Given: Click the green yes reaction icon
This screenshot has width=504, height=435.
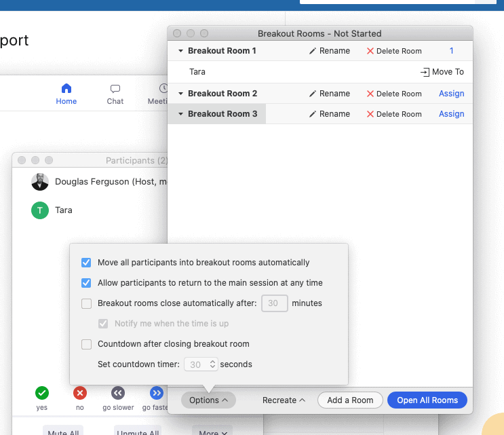Looking at the screenshot, I should click(x=42, y=393).
